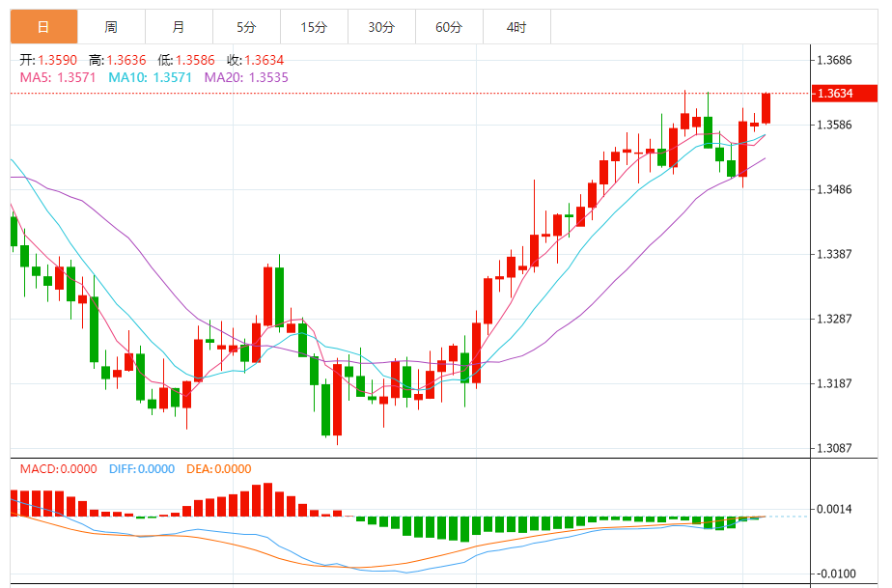The width and height of the screenshot is (892, 588).
Task: Switch to the 月 monthly tab
Action: pyautogui.click(x=180, y=27)
